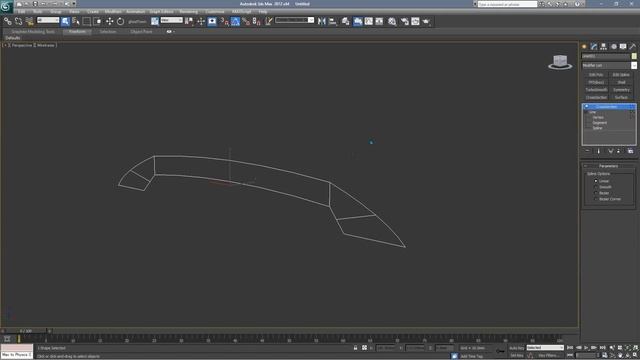Open Schematic View

point(379,21)
